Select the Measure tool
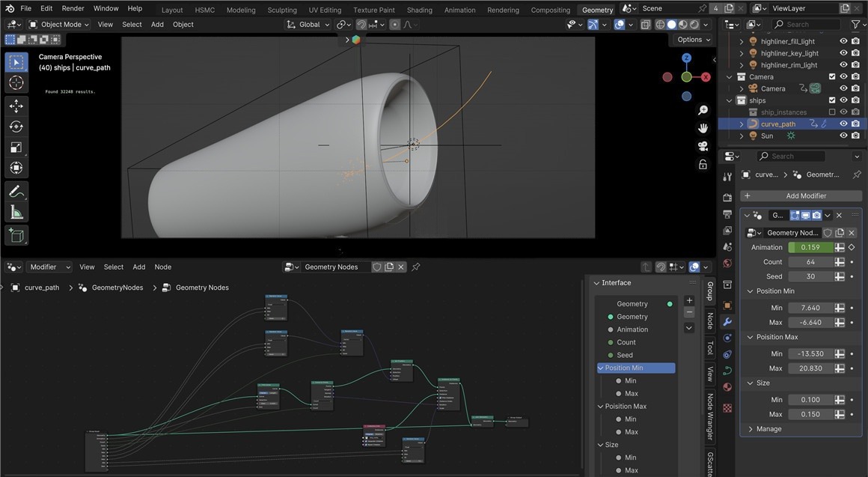Screen dimensions: 868x477 point(16,213)
